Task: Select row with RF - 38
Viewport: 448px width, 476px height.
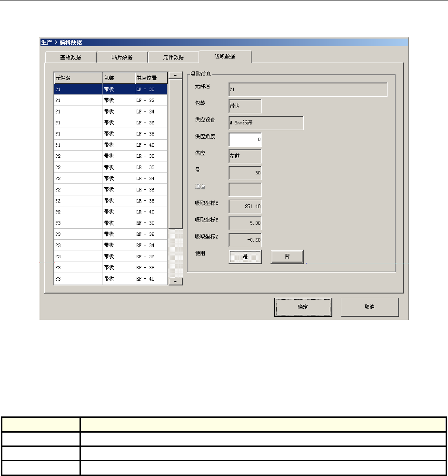Action: coord(111,267)
